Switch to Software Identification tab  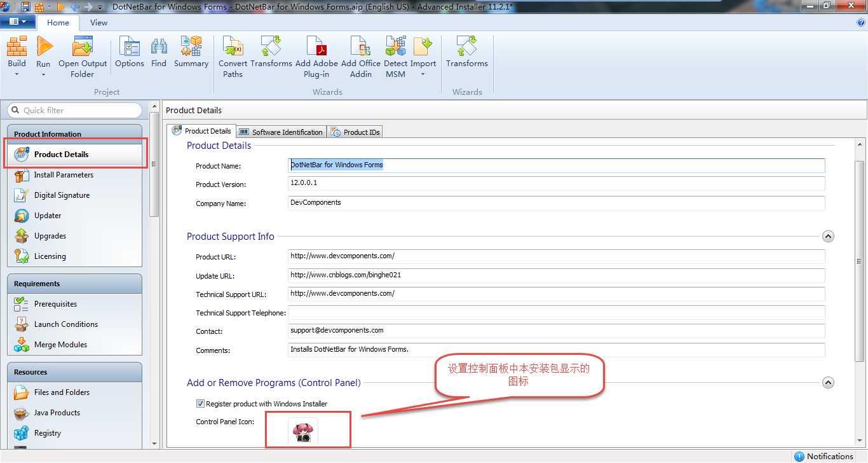tap(281, 132)
